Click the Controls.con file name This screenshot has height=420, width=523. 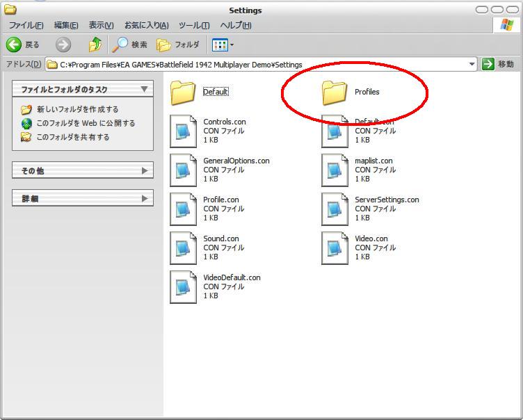(x=225, y=122)
